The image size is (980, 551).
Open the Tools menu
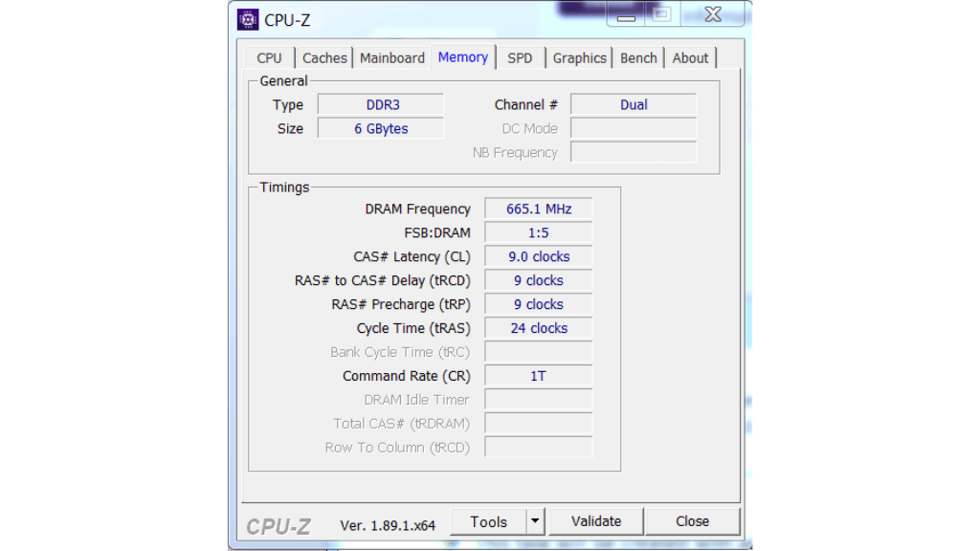tap(490, 521)
